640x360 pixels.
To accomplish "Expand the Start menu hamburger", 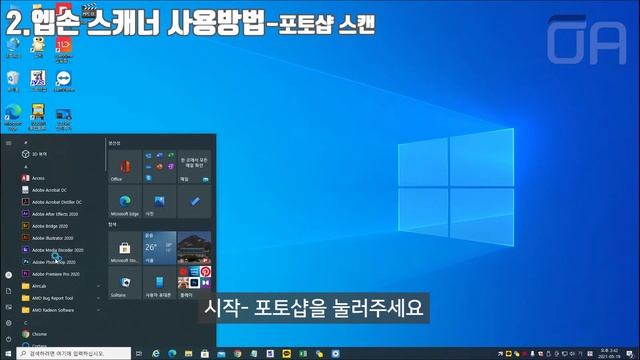I will click(9, 143).
